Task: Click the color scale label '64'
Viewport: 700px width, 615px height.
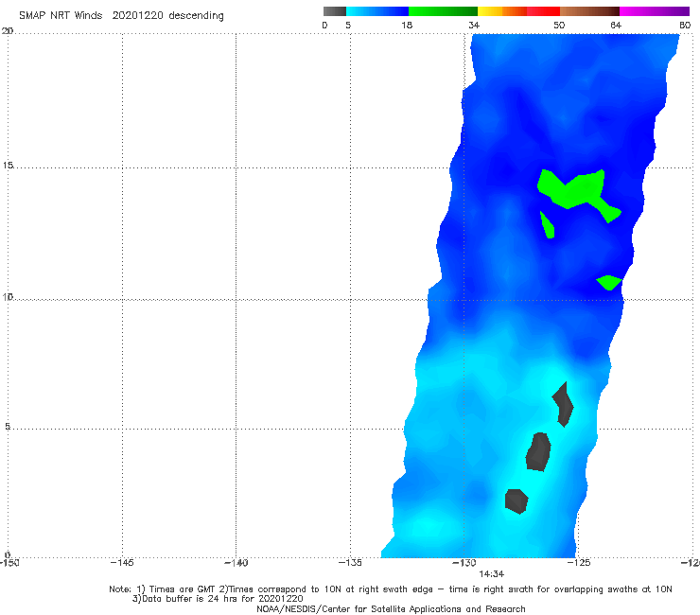Action: (616, 26)
